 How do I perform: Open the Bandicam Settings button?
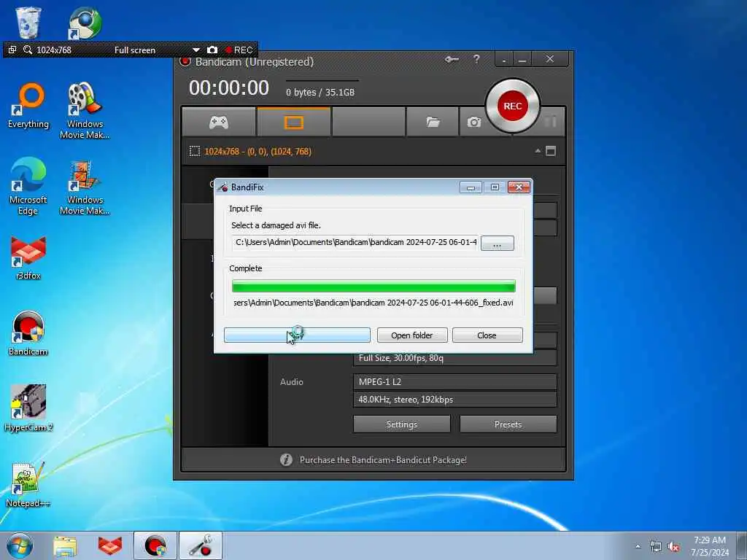point(402,424)
